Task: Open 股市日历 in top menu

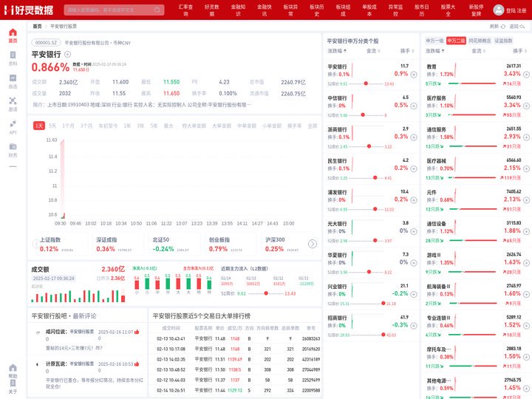Action: 422,10
